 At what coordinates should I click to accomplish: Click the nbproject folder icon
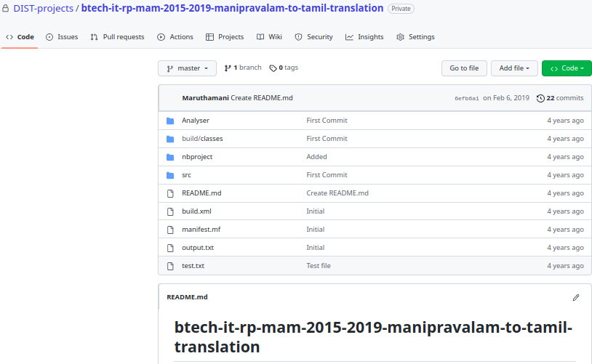(x=170, y=157)
